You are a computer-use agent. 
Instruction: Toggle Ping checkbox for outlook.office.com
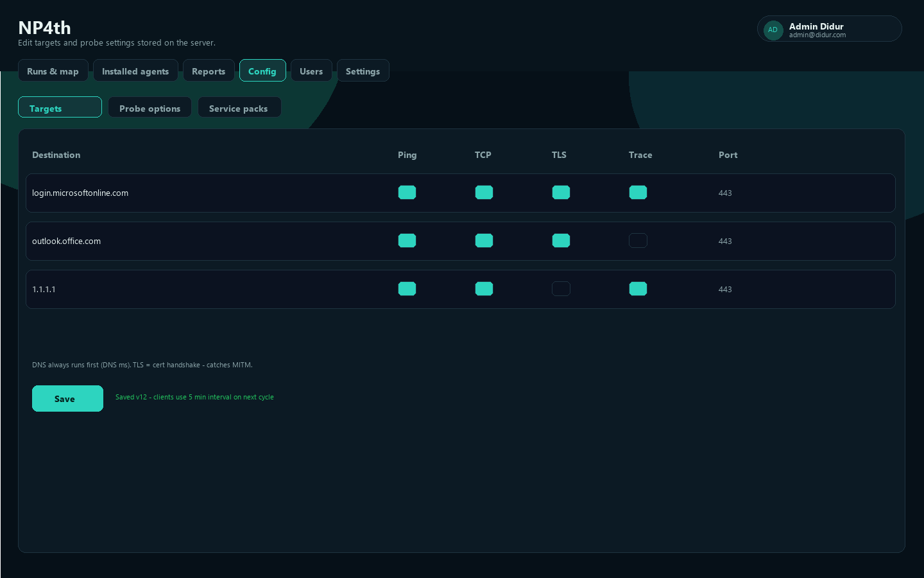[x=407, y=241]
